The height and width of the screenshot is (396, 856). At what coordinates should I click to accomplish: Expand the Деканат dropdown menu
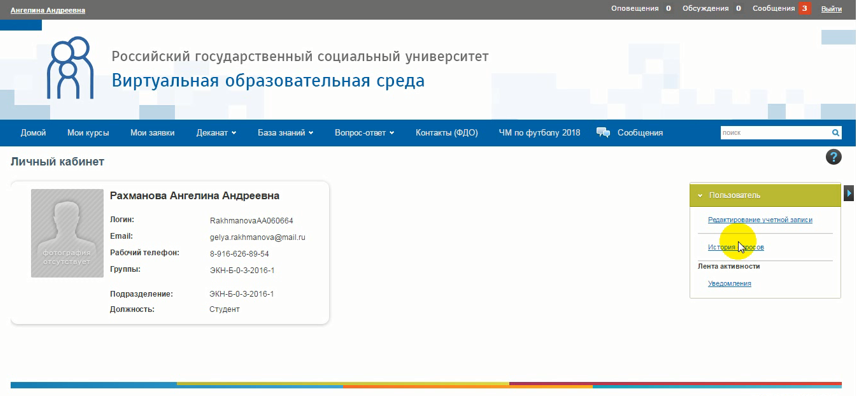pyautogui.click(x=216, y=133)
